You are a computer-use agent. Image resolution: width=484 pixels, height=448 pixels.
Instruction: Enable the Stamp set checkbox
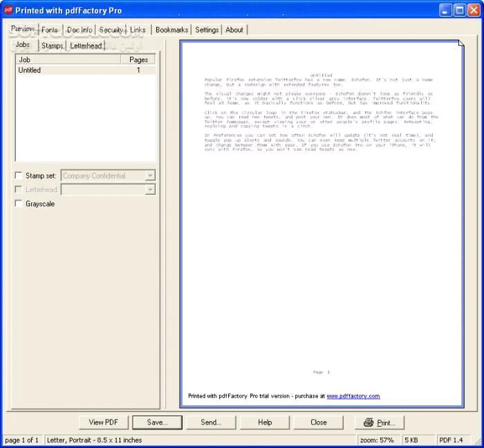click(19, 176)
